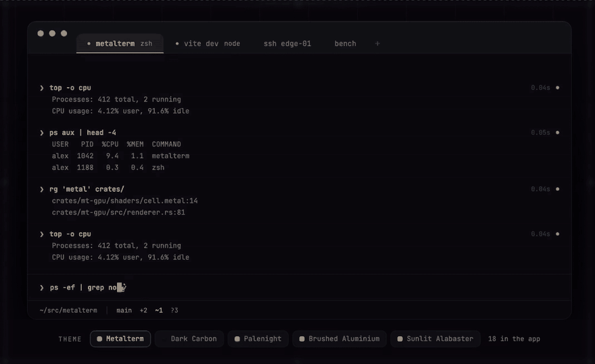Screen dimensions: 595x364
Task: Click the 'ps aux | head -4' command
Action: pyautogui.click(x=82, y=133)
